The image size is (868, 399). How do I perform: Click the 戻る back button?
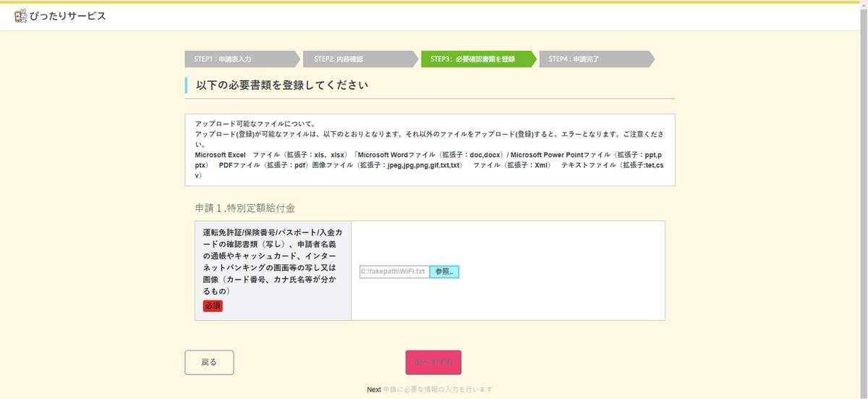point(209,362)
